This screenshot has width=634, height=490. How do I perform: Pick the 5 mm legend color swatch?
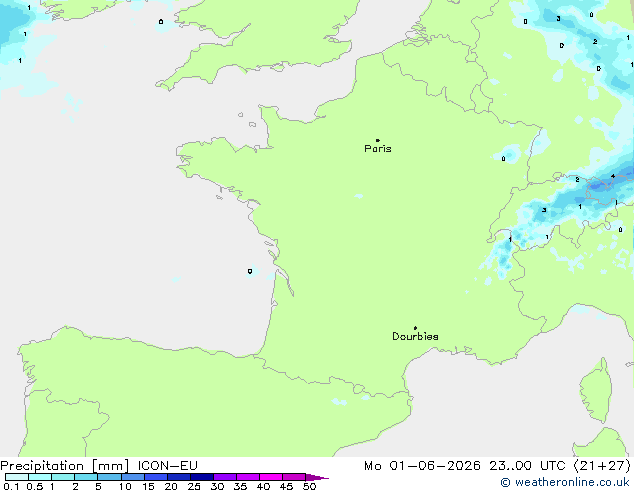pos(109,477)
